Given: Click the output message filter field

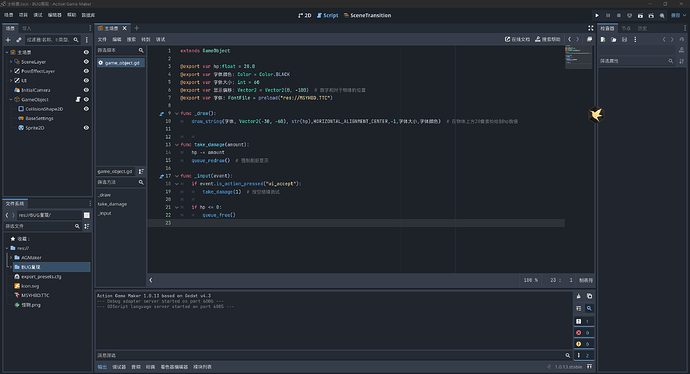Looking at the screenshot, I should point(333,355).
